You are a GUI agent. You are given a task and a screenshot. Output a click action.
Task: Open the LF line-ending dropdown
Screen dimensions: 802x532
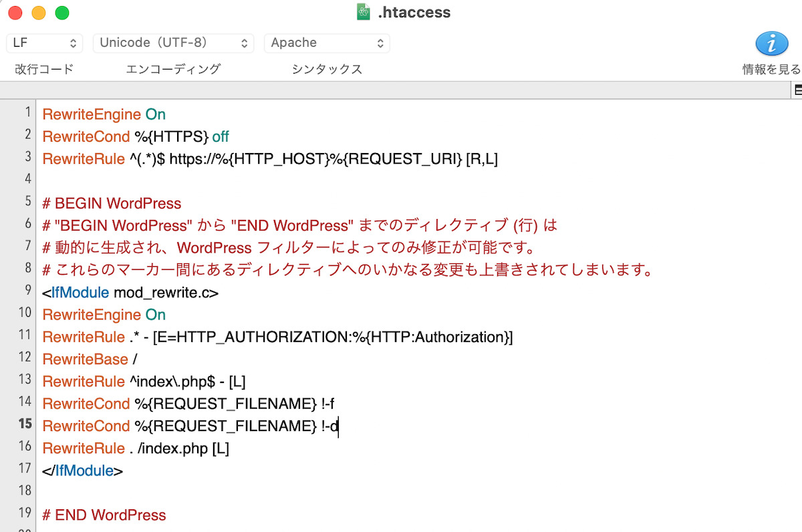[x=44, y=42]
